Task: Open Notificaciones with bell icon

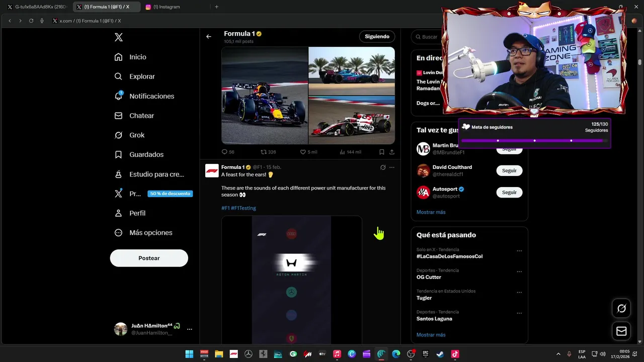Action: pos(144,96)
